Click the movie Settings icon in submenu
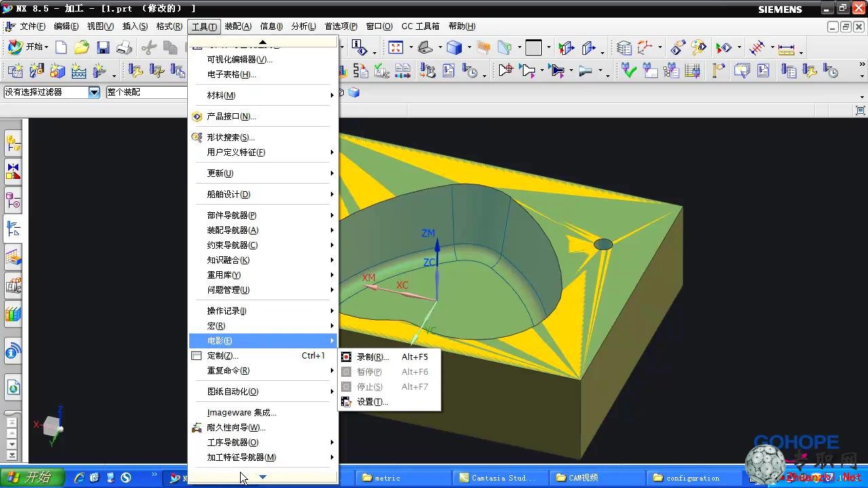The width and height of the screenshot is (868, 488). click(347, 401)
